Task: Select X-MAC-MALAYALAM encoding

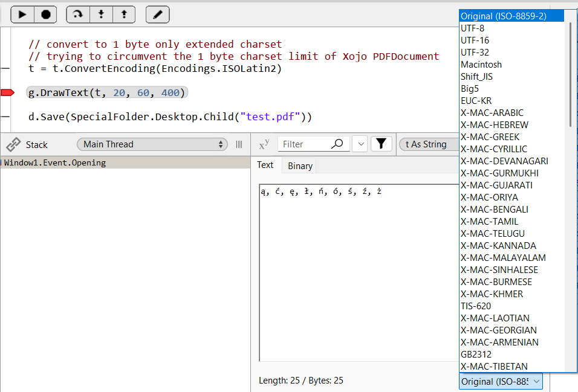Action: click(511, 258)
